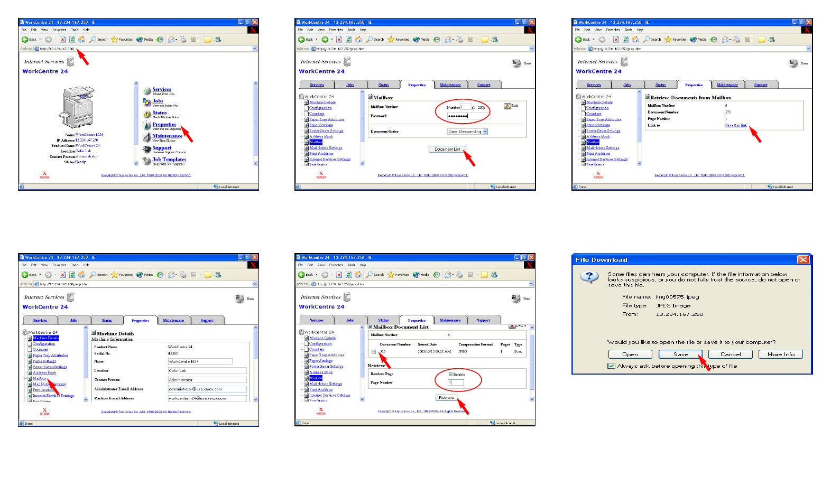Open address bar dropdown in the home page window
Image resolution: width=831 pixels, height=504 pixels.
255,49
